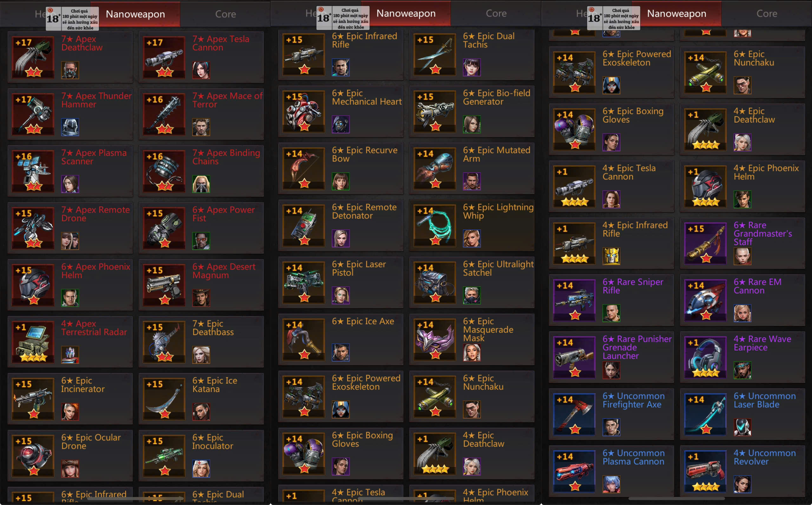This screenshot has height=505, width=812.
Task: Select the 6★ Epic Mechanical Heart icon
Action: (x=304, y=112)
